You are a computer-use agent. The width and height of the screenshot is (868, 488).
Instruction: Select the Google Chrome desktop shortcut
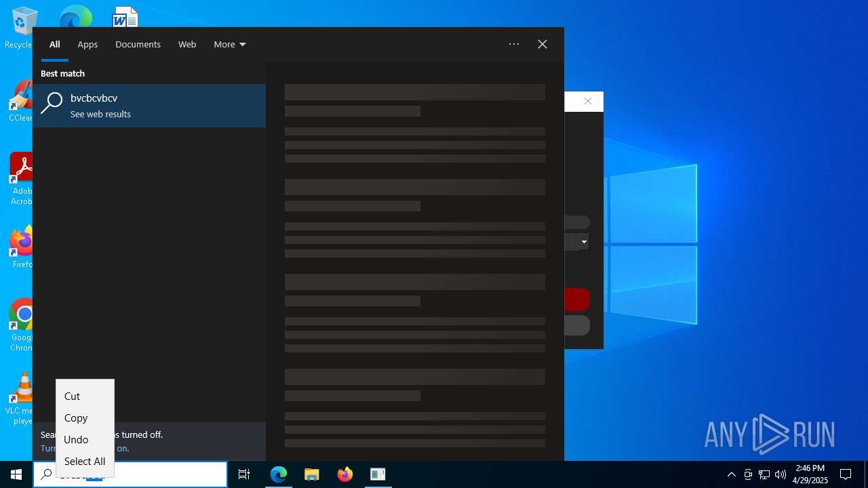click(x=21, y=325)
